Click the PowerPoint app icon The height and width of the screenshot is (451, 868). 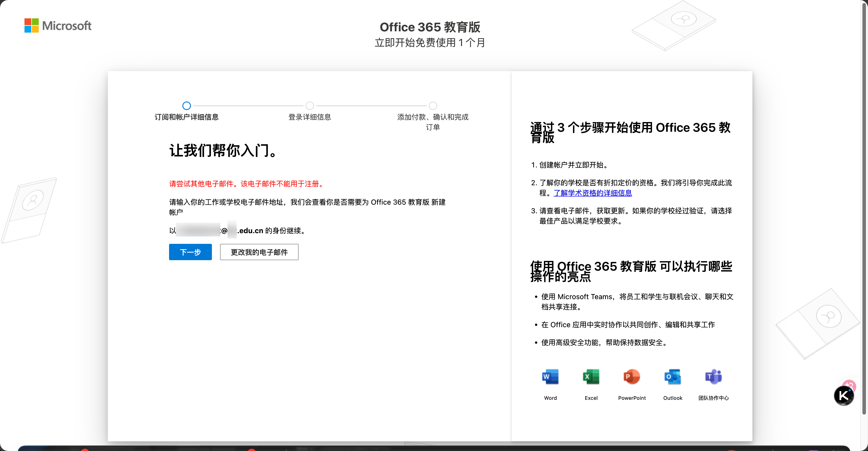click(632, 377)
